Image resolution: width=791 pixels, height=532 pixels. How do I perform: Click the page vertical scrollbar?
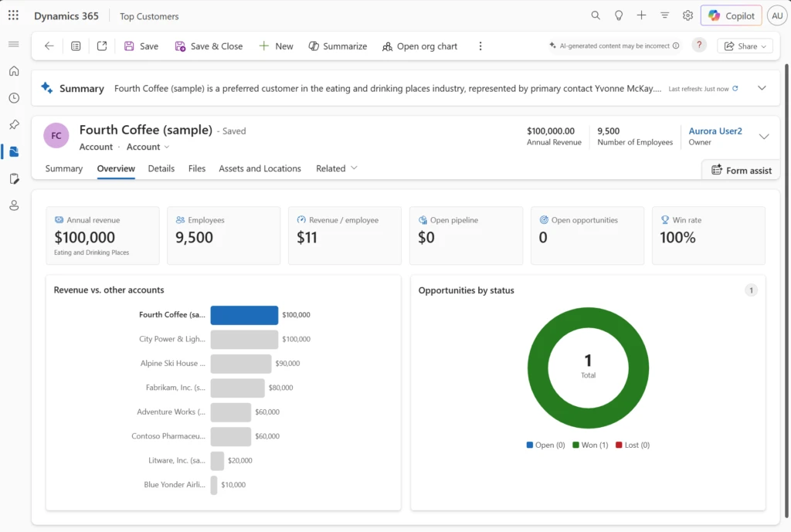point(787,290)
